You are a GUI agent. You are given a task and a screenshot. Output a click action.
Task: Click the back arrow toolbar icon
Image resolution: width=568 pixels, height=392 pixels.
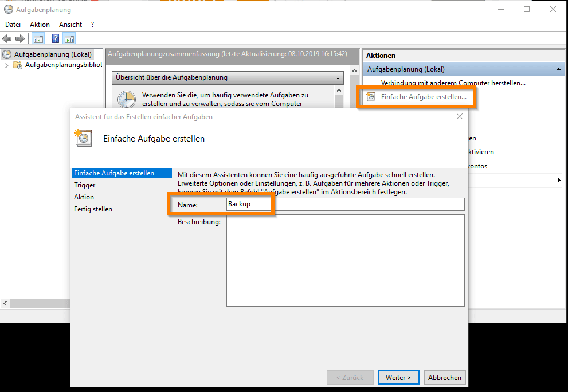point(7,39)
